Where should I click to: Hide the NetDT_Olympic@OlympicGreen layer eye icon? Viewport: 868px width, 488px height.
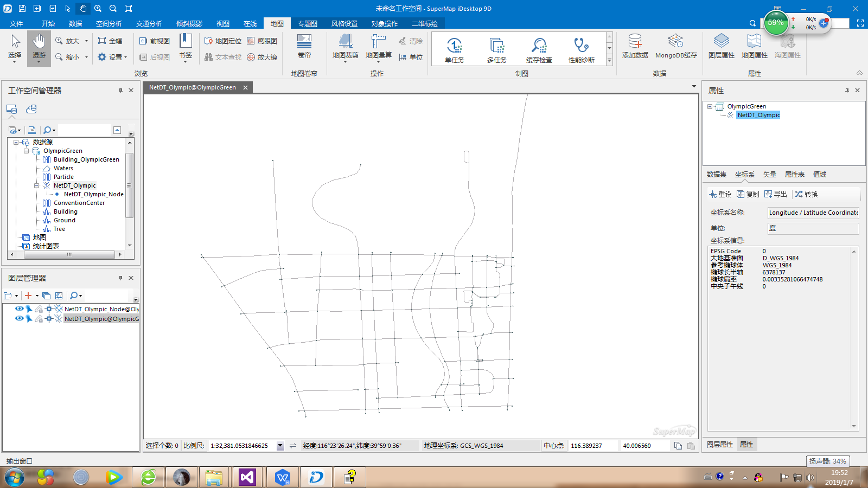[x=19, y=319]
